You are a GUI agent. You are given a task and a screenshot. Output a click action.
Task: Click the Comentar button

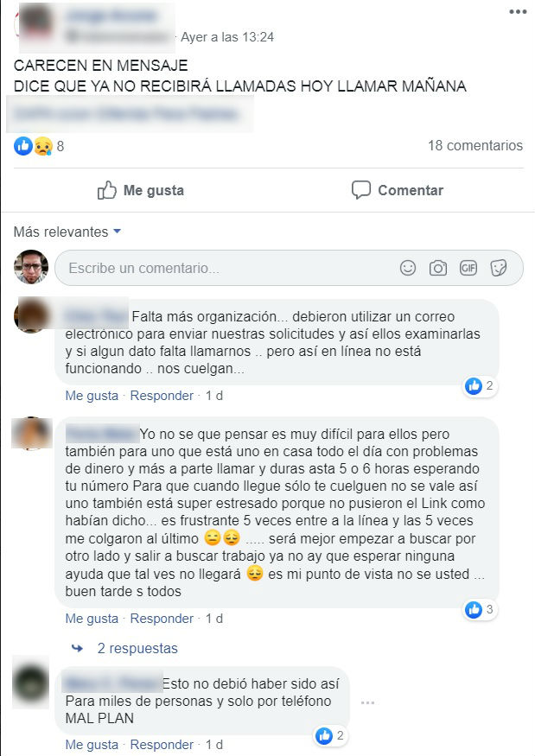pos(397,190)
